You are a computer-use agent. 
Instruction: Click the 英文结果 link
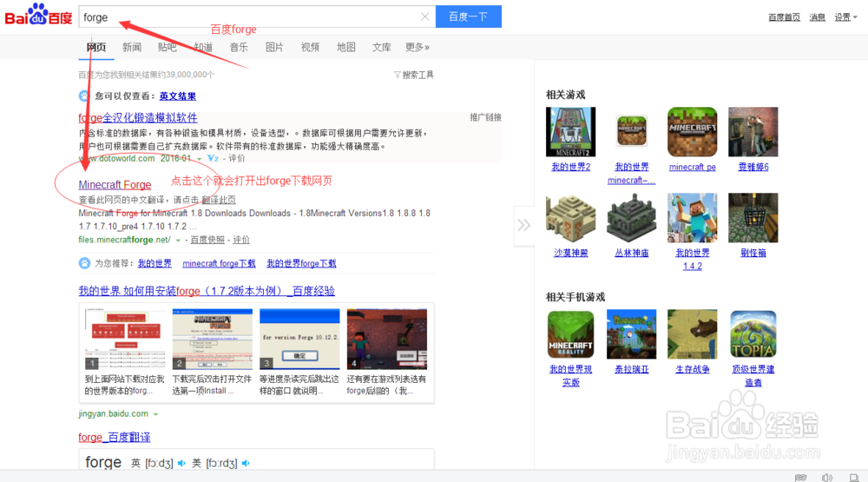[x=178, y=96]
